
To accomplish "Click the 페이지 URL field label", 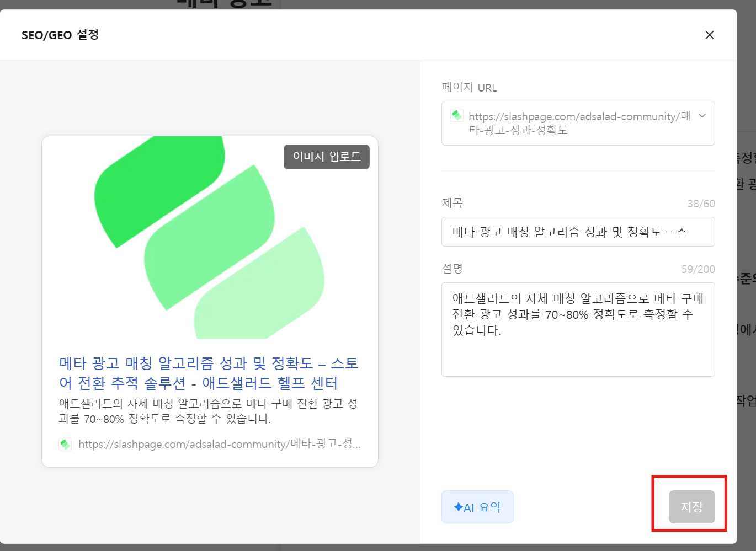I will (469, 87).
